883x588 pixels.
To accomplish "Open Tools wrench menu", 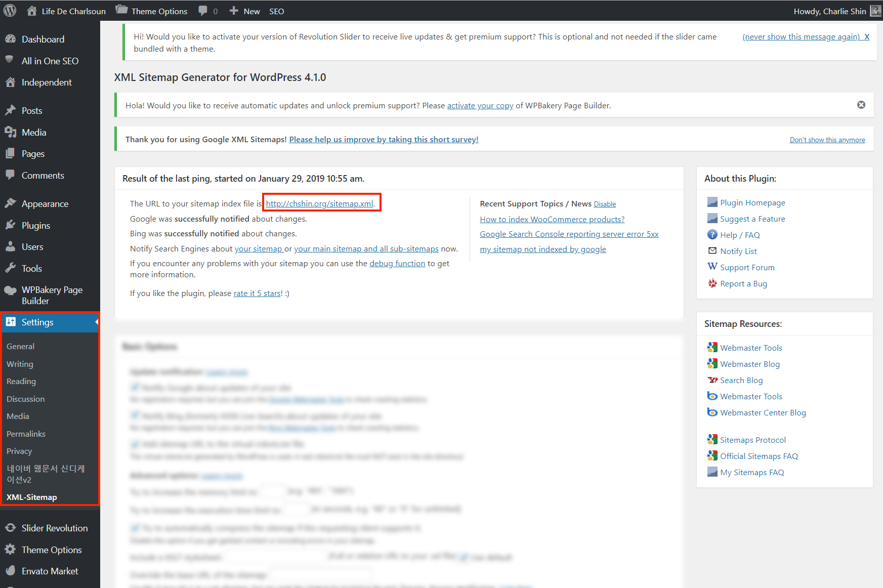I will coord(10,268).
